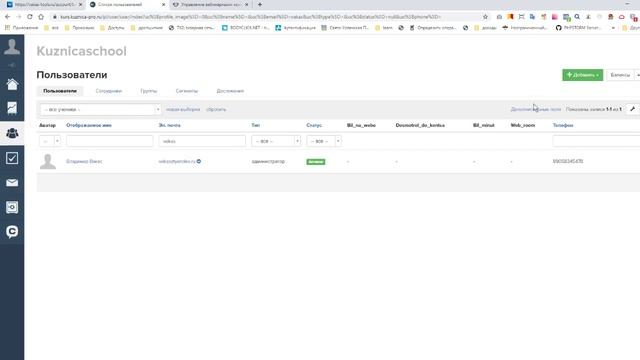640x360 pixels.
Task: Switch to the Сегменты tab
Action: (x=187, y=91)
